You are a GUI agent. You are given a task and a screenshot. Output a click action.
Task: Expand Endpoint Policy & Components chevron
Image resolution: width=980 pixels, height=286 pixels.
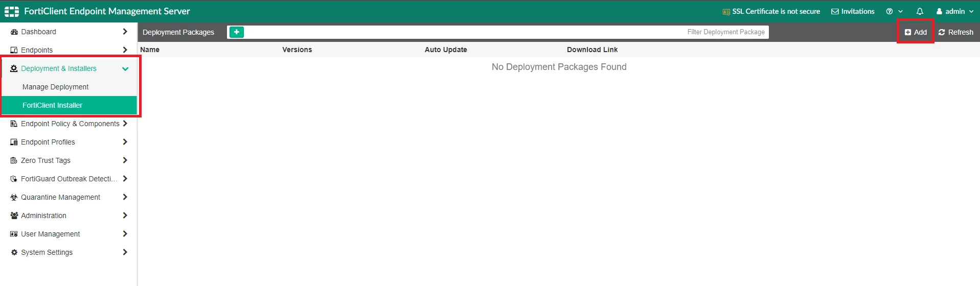[125, 124]
